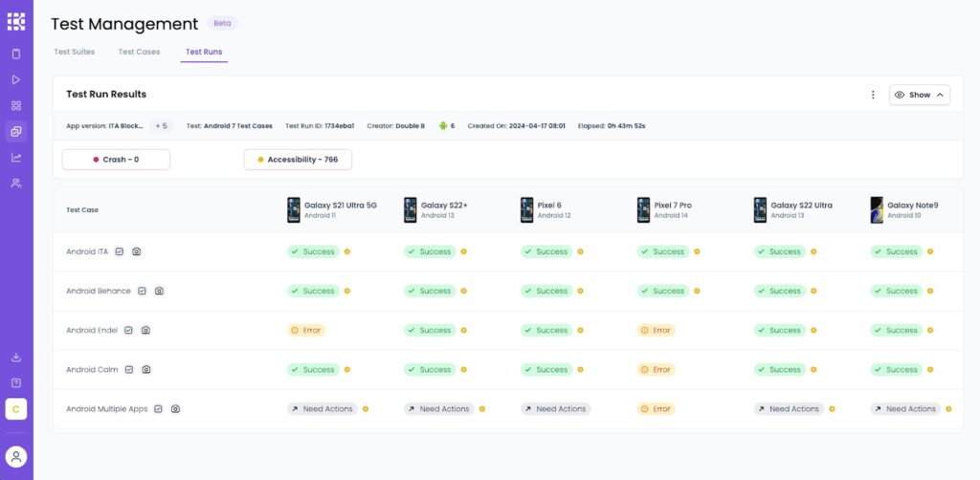Click checklist icon next to Android ITA
This screenshot has height=480, width=980.
tap(120, 251)
